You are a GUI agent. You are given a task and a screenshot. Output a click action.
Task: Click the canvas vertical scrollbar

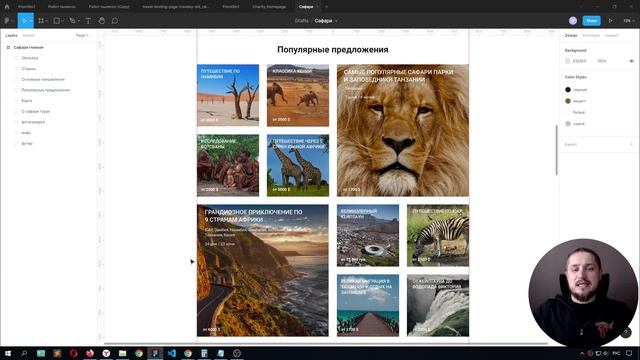(556, 150)
